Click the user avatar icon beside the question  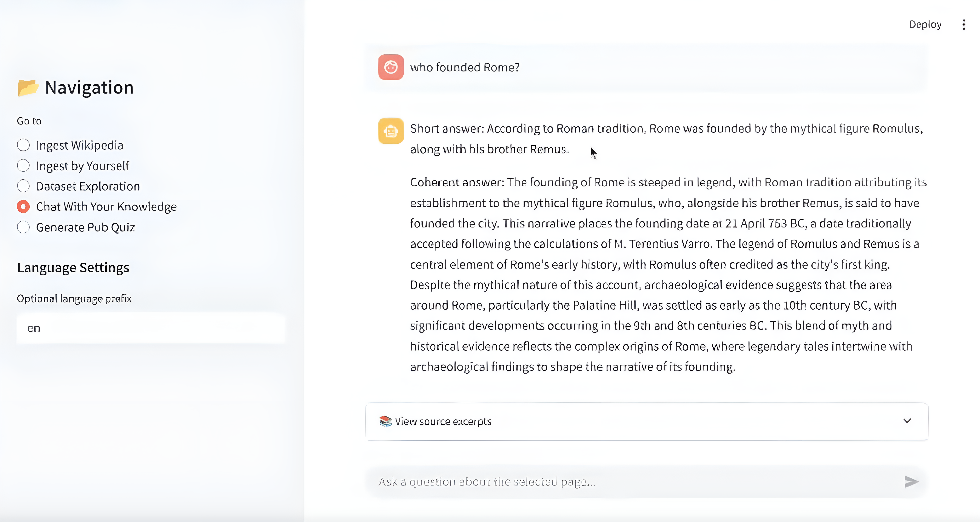[x=391, y=67]
